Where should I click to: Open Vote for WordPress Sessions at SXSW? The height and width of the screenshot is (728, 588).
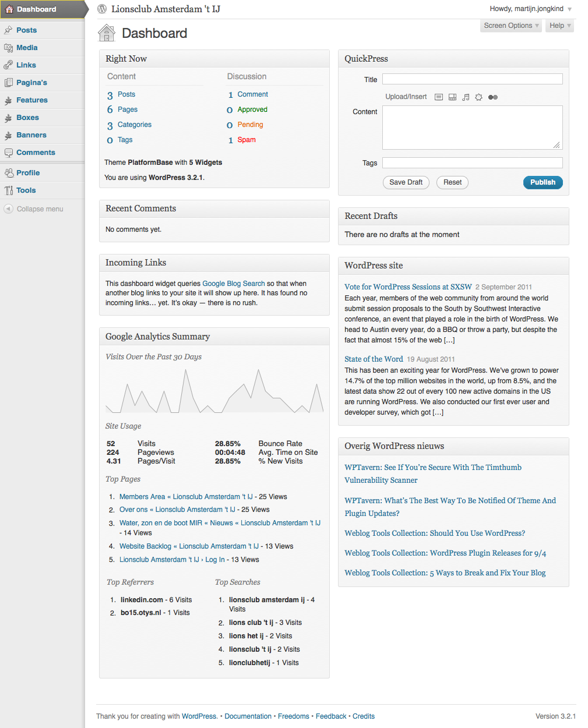click(408, 287)
